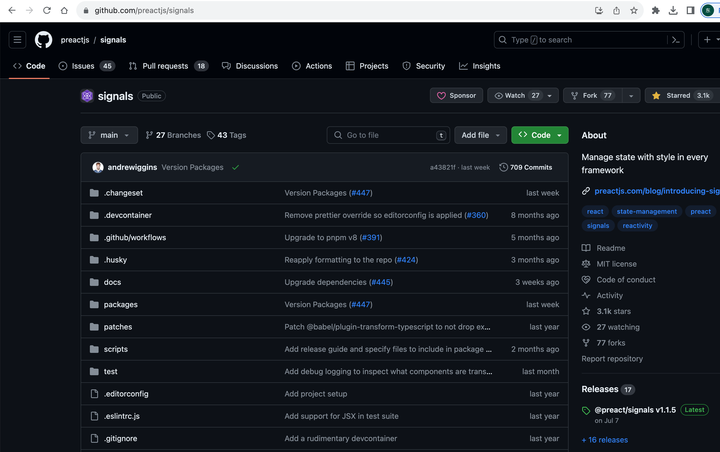Image resolution: width=720 pixels, height=452 pixels.
Task: Click the signals breadcrumb link
Action: 113,40
